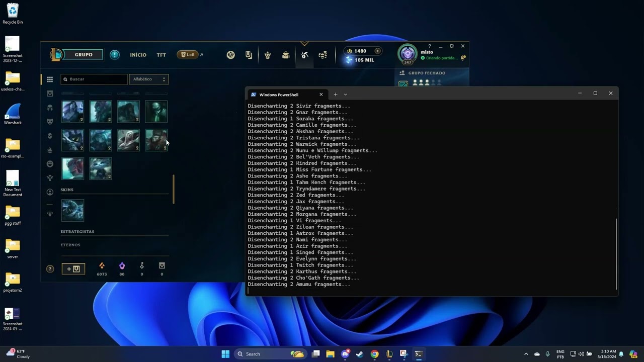Select the summoner icons filter icon
644x362 pixels.
coord(50,192)
